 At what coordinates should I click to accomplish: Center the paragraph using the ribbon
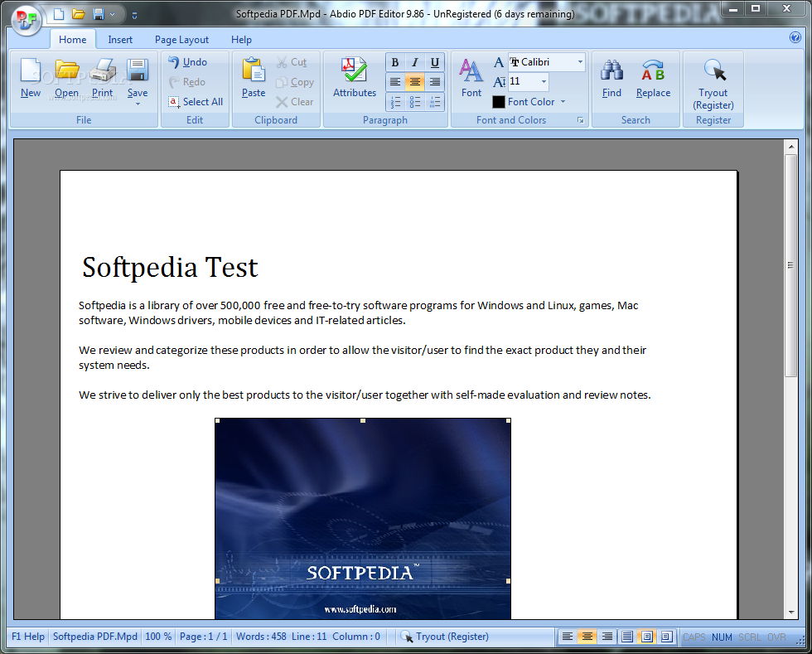coord(415,82)
